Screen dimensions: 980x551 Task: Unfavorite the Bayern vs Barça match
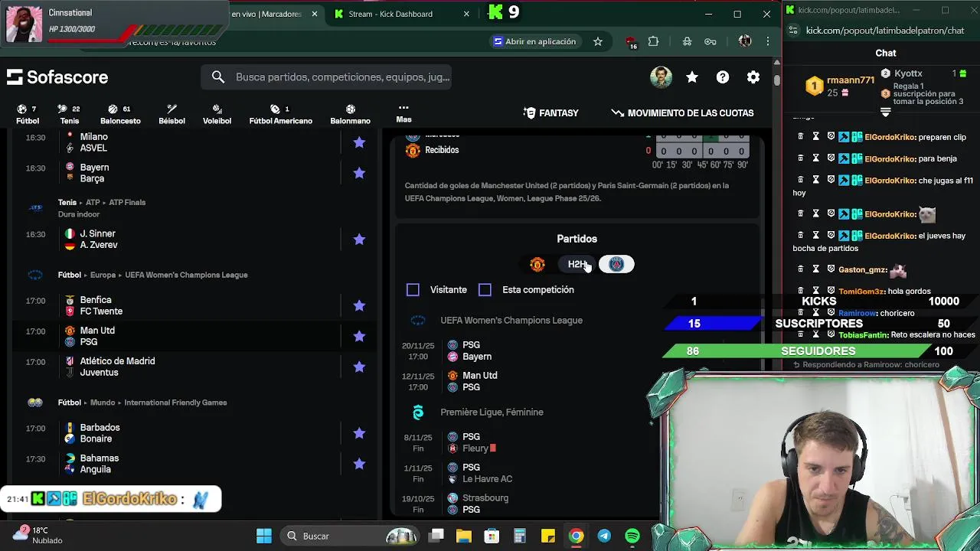click(359, 173)
